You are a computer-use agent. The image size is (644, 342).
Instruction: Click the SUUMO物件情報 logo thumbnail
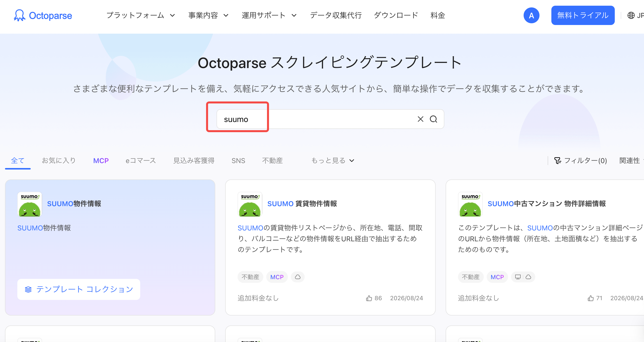(x=29, y=204)
